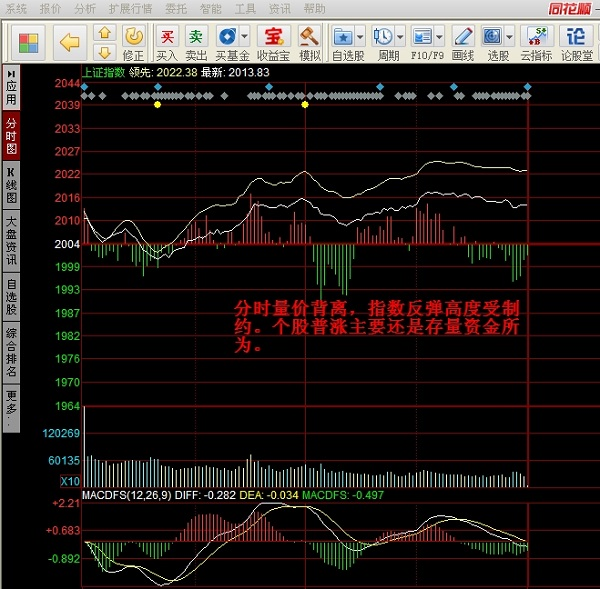Image resolution: width=600 pixels, height=589 pixels.
Task: Switch to the sidebar 自选股 tab
Action: coord(11,297)
